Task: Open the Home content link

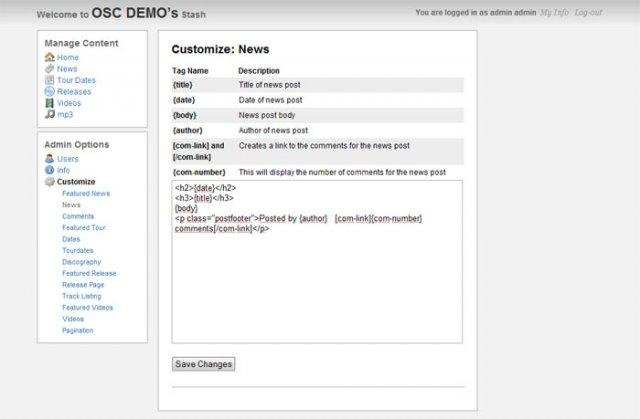Action: [68, 58]
